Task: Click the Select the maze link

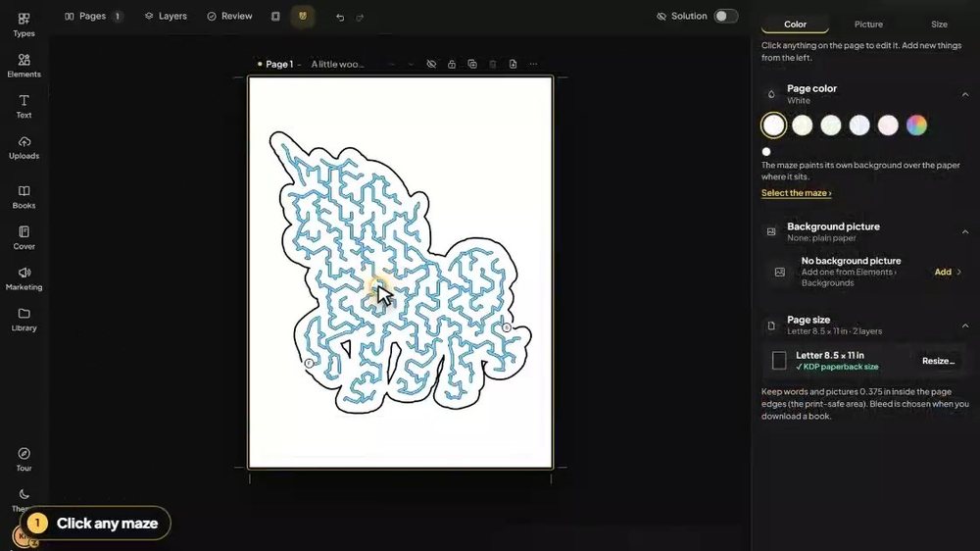Action: [796, 192]
